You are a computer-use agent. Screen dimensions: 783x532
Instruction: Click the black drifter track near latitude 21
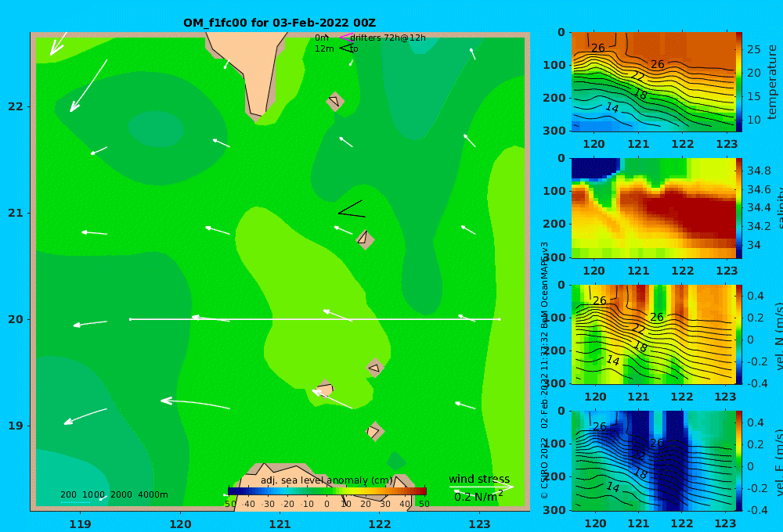coord(352,209)
